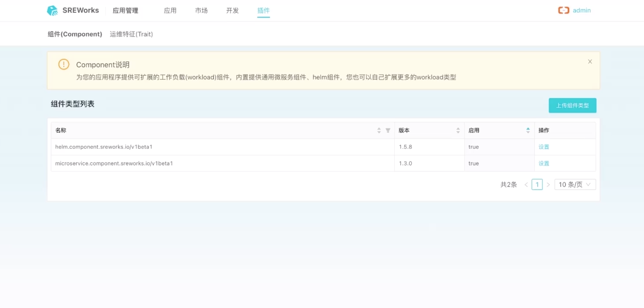Toggle sort on 启用 column
644x308 pixels.
(x=528, y=131)
